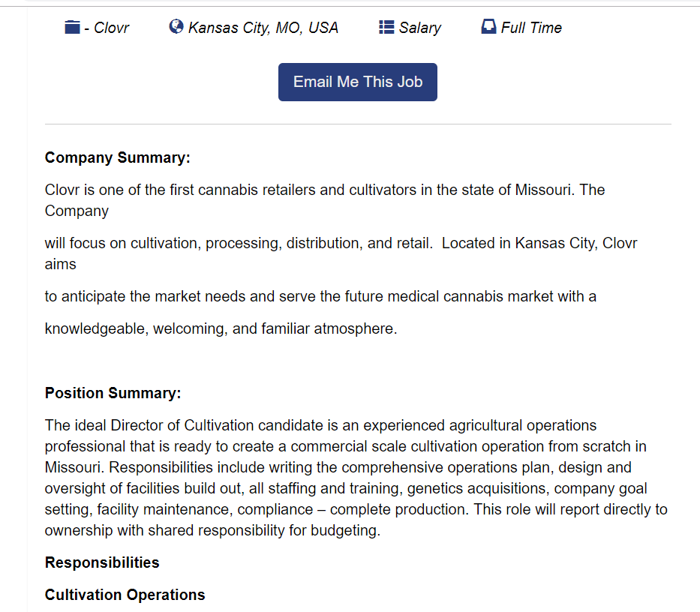Click the Salary label text
This screenshot has width=700, height=612.
coord(419,28)
